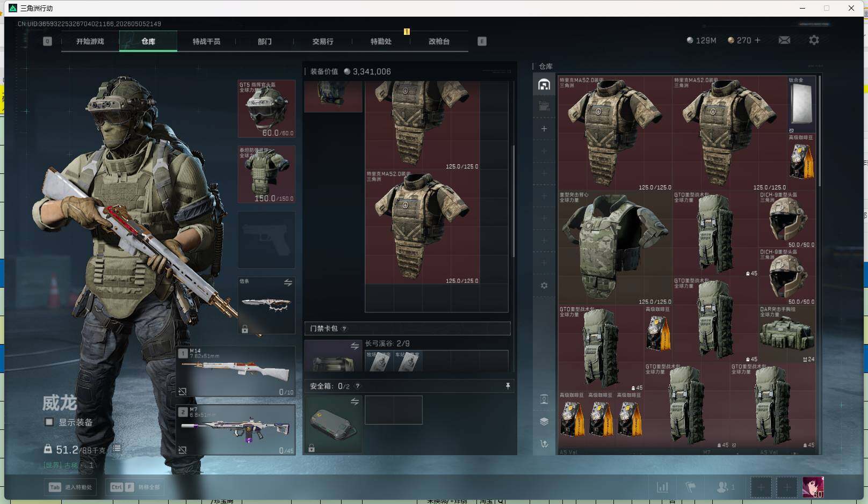Click the Ctrl F 转移全部 button
Image resolution: width=868 pixels, height=504 pixels.
click(136, 487)
